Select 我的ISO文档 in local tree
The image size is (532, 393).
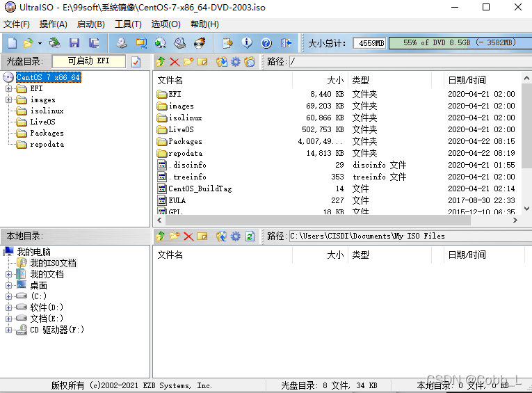[54, 263]
